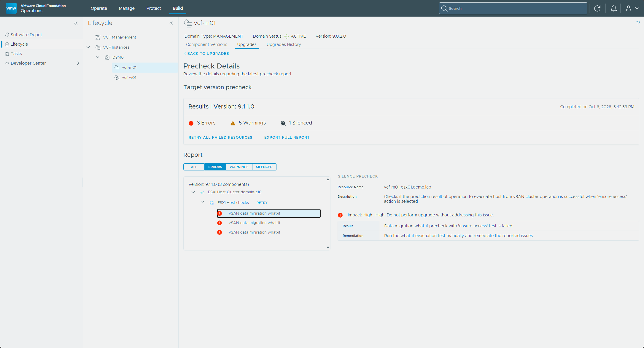The width and height of the screenshot is (644, 348).
Task: Open the notifications bell
Action: [x=613, y=8]
